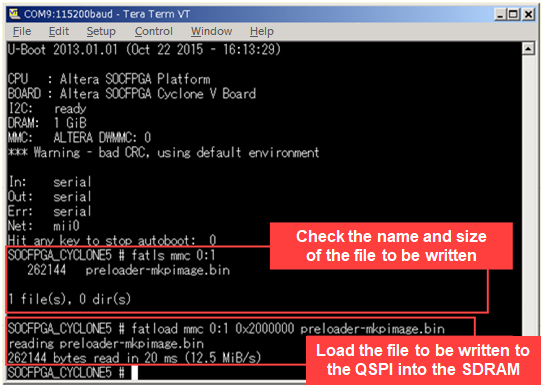
Task: Click the 'I2C: ready' line
Action: pos(47,109)
